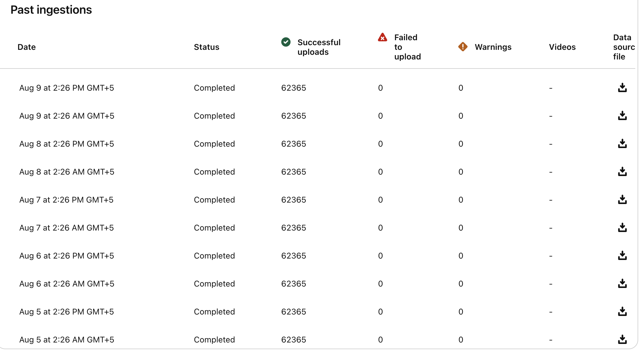The image size is (644, 362).
Task: Download data source file for Aug 6 2:26 AM
Action: [x=622, y=284]
